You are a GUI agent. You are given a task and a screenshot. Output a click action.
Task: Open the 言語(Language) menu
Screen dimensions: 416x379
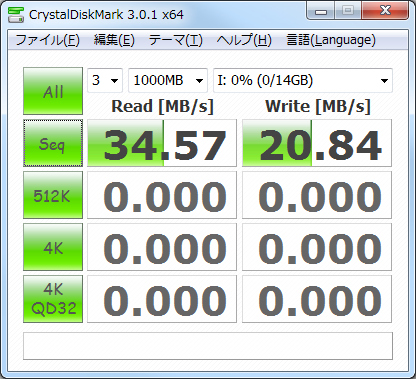331,40
